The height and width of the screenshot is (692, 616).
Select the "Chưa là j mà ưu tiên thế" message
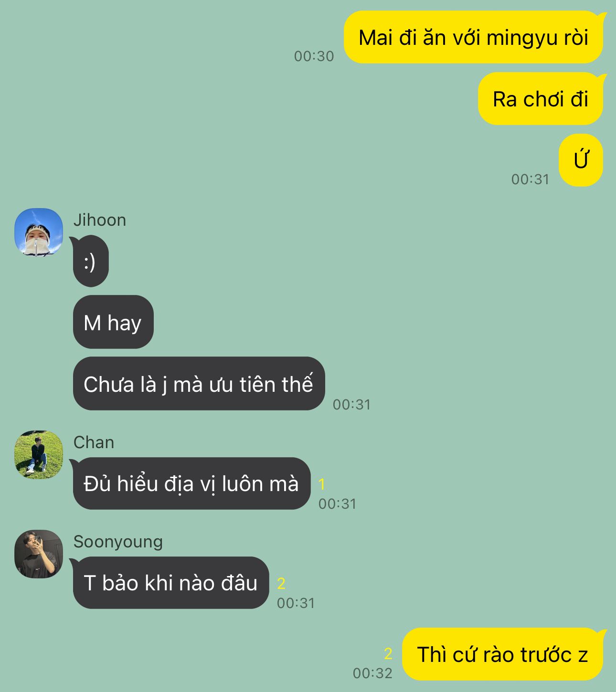pos(199,384)
